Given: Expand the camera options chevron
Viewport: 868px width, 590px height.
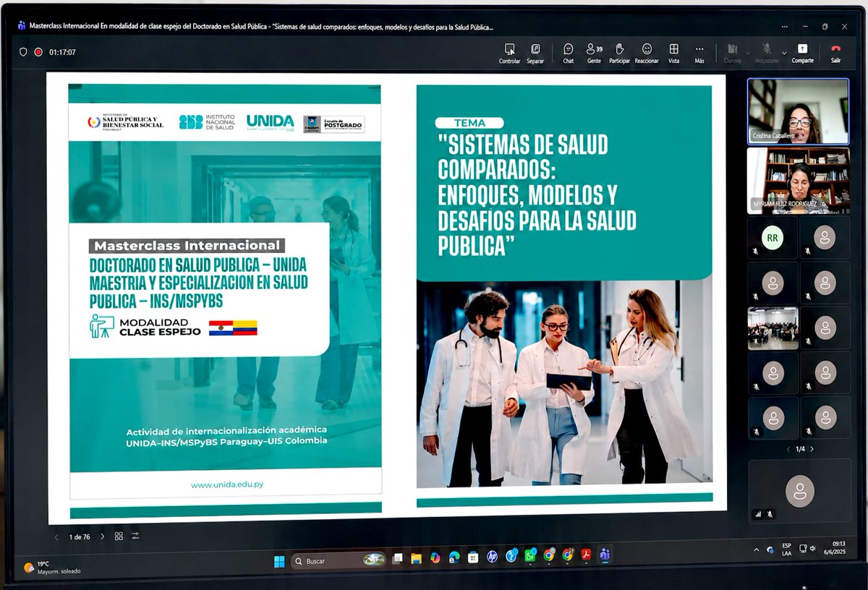Looking at the screenshot, I should click(x=748, y=52).
